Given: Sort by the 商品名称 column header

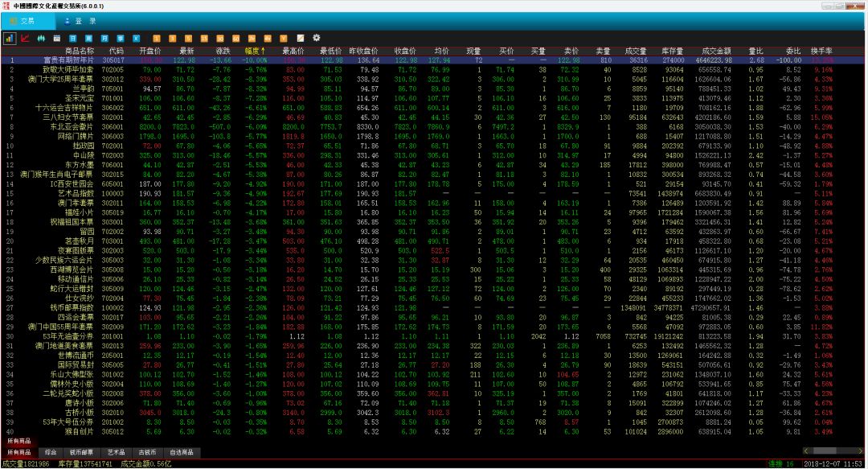Looking at the screenshot, I should (x=80, y=51).
